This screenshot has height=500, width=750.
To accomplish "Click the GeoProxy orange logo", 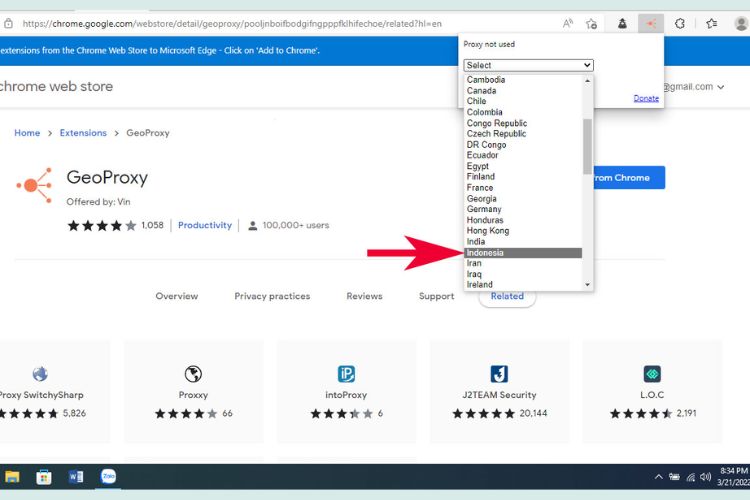I will tap(34, 185).
